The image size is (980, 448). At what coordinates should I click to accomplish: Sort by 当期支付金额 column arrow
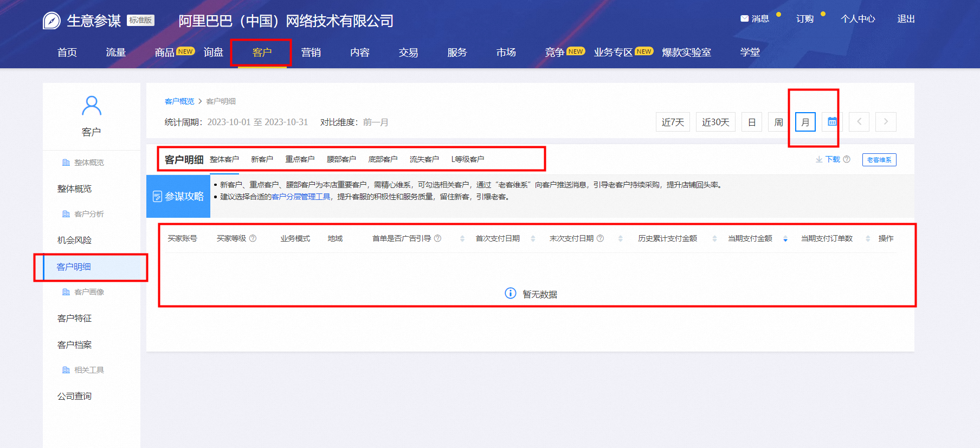[x=785, y=239]
